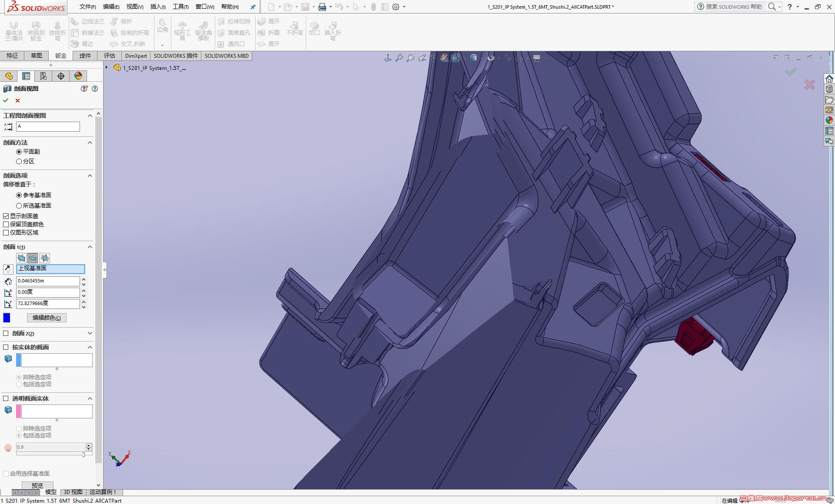The width and height of the screenshot is (835, 504).
Task: Open the DisplayManager color-ball tab
Action: (x=78, y=76)
